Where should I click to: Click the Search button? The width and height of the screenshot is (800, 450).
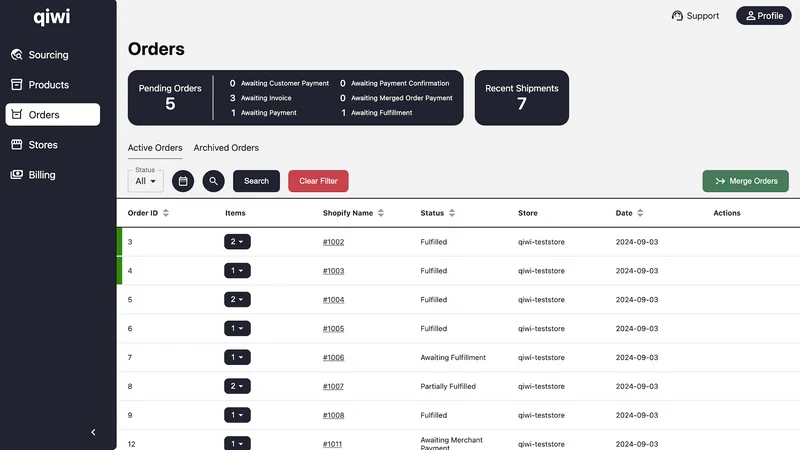click(256, 181)
